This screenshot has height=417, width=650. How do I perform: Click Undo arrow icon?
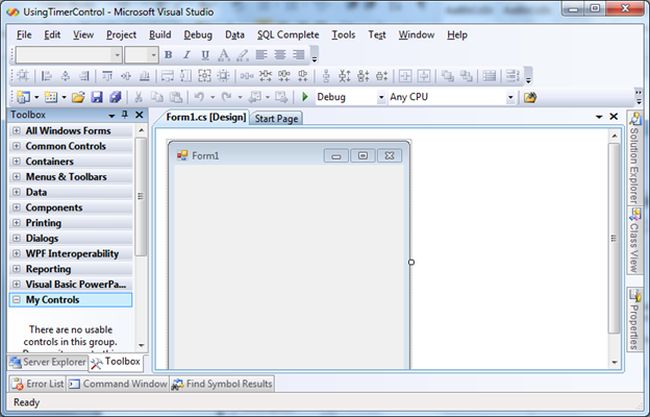click(199, 97)
